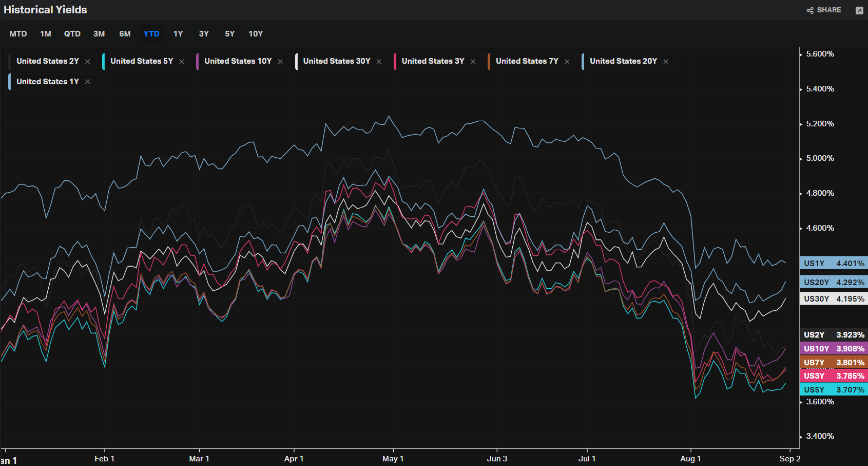Remove United States 5Y series with its X
Image resolution: width=868 pixels, height=466 pixels.
coord(182,62)
